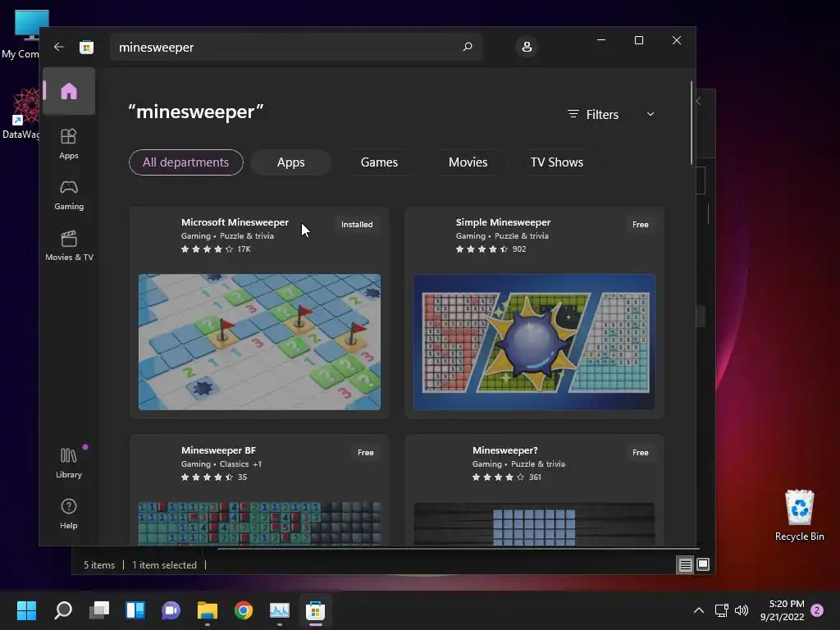Click the Free badge on Minesweeper?
This screenshot has width=840, height=630.
point(640,453)
